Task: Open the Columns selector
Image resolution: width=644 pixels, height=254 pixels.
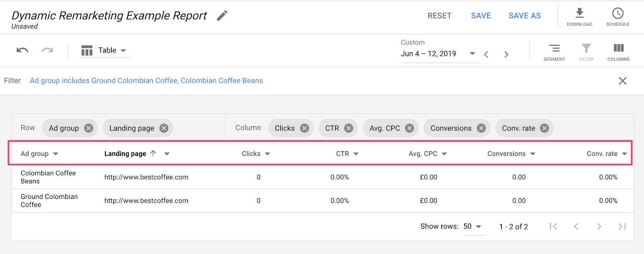Action: [618, 52]
